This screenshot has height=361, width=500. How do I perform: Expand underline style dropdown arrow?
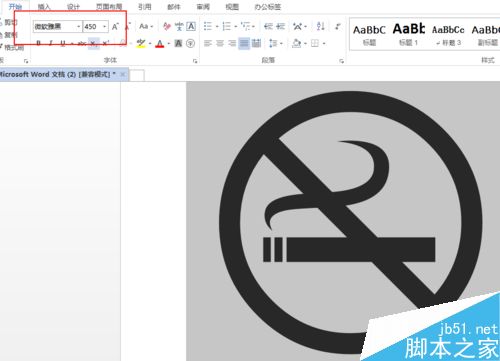(x=71, y=43)
